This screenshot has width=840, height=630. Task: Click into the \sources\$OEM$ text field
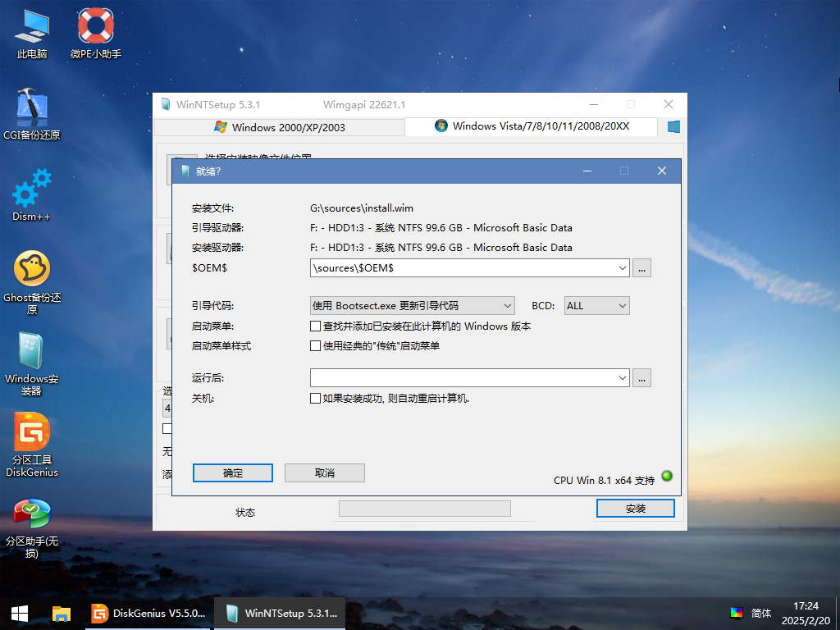pos(463,268)
